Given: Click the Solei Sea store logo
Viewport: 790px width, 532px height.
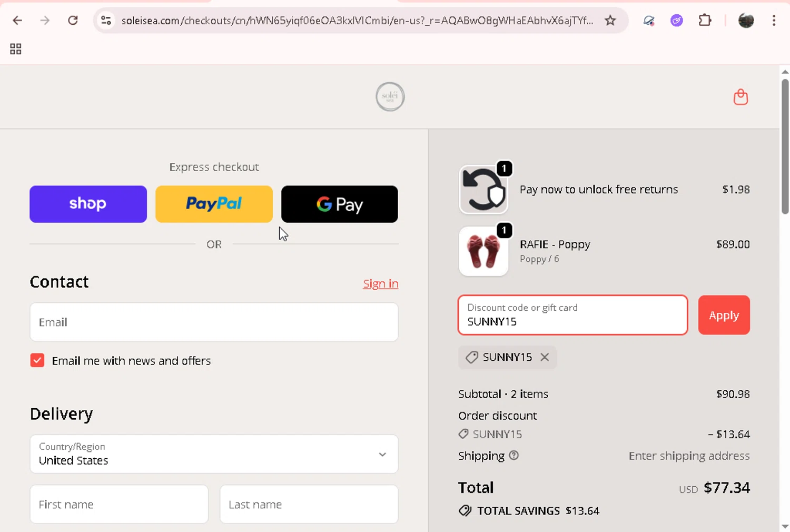Looking at the screenshot, I should [390, 97].
